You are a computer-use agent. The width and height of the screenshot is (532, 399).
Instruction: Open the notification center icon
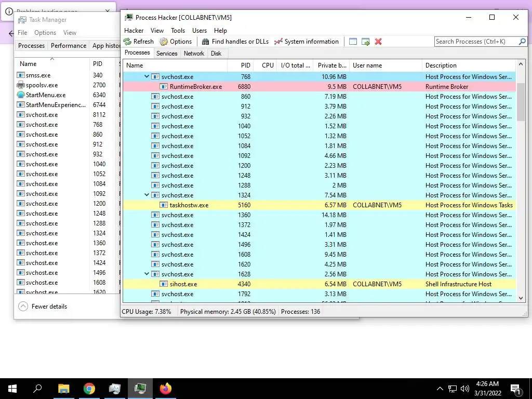pyautogui.click(x=515, y=389)
